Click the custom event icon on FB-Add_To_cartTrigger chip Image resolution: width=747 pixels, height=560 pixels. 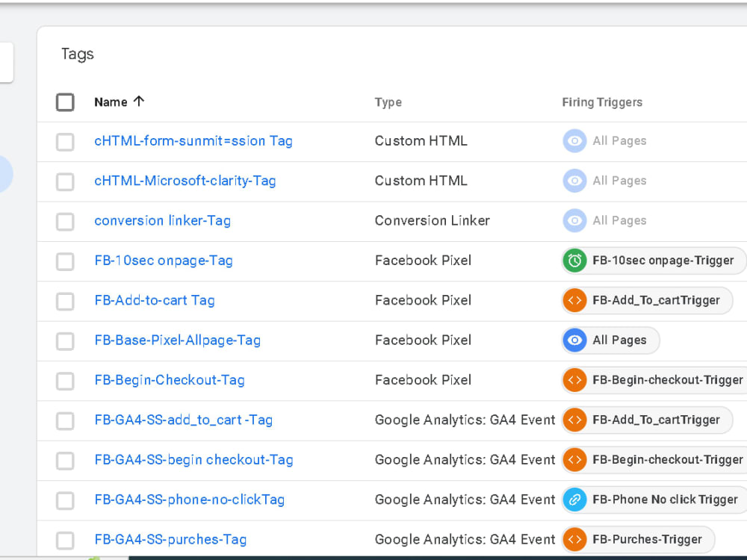pos(574,300)
